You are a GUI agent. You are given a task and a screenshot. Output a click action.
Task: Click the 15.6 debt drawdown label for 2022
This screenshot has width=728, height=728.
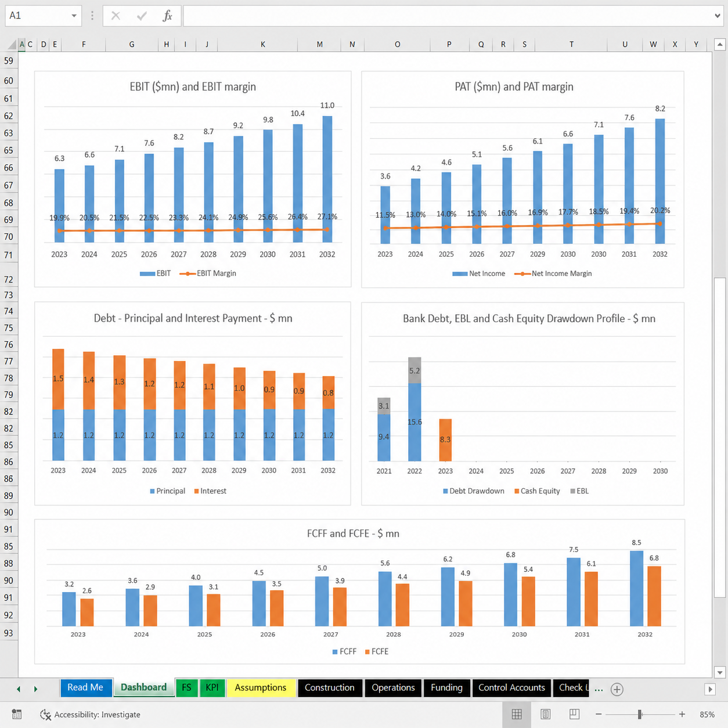click(415, 422)
